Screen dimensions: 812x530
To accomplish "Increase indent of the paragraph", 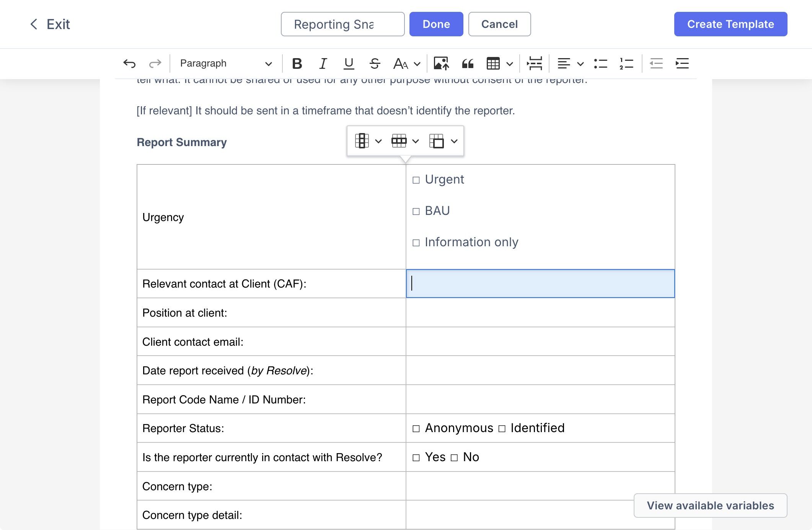I will pyautogui.click(x=682, y=63).
